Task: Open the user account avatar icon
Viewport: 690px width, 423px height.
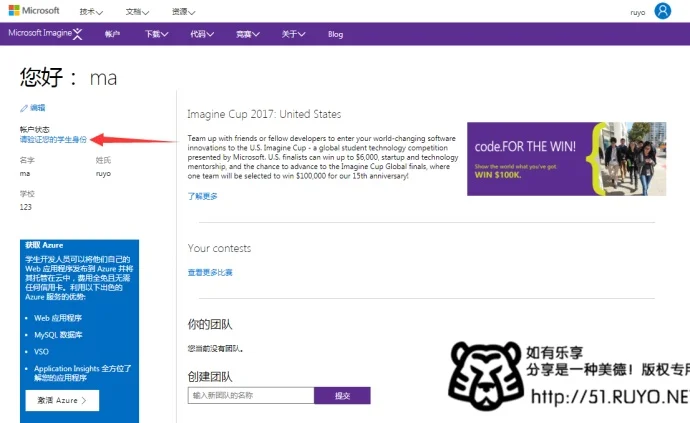Action: click(x=662, y=11)
